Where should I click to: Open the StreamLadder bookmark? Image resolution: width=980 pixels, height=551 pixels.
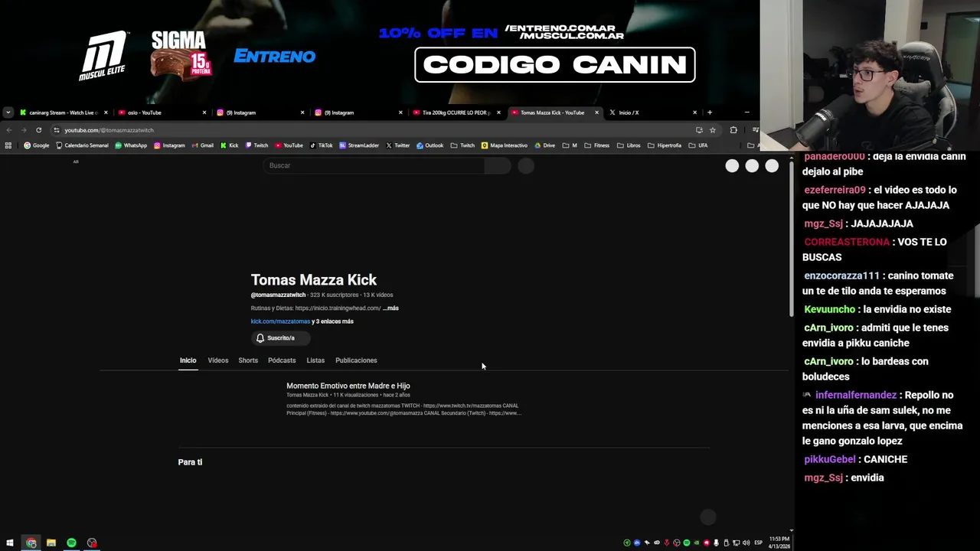(x=359, y=145)
